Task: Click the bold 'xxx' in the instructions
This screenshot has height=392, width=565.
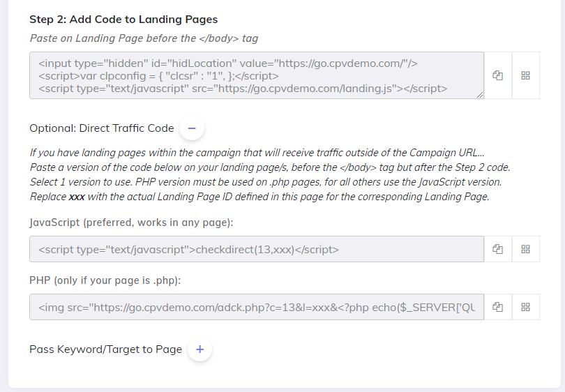Action: [x=77, y=197]
